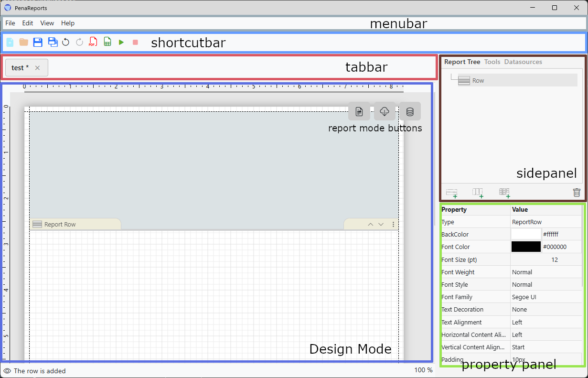This screenshot has height=378, width=588.
Task: Export the report as PDF
Action: [x=93, y=42]
